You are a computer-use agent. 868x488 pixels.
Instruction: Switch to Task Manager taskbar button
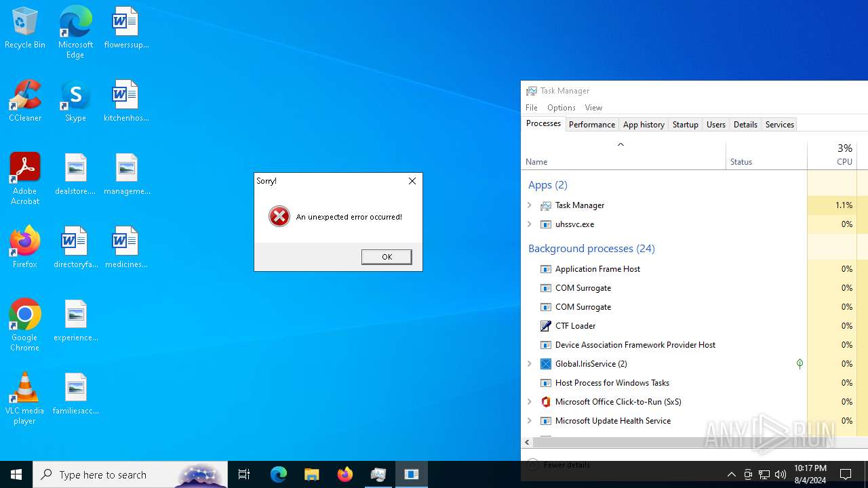378,474
